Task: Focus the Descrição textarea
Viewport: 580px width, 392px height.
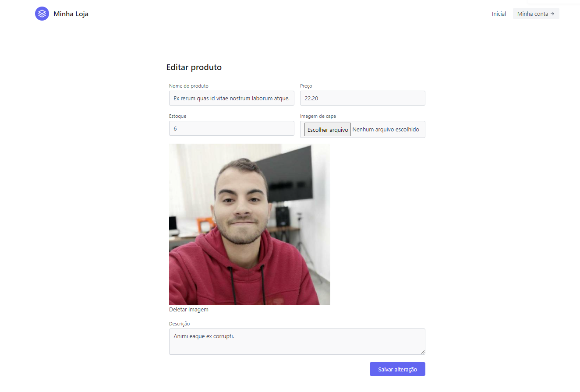Action: pyautogui.click(x=297, y=342)
